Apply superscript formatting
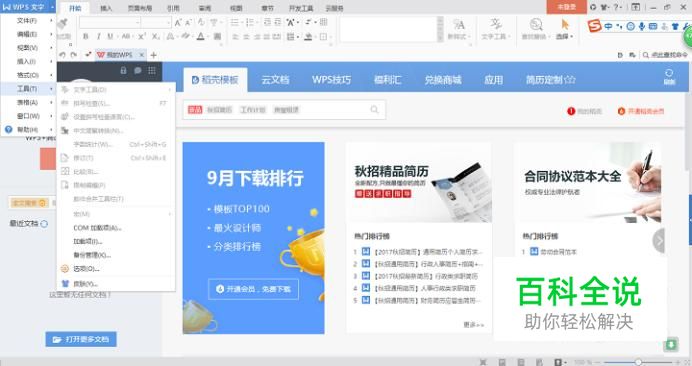692x366 pixels. (142, 37)
